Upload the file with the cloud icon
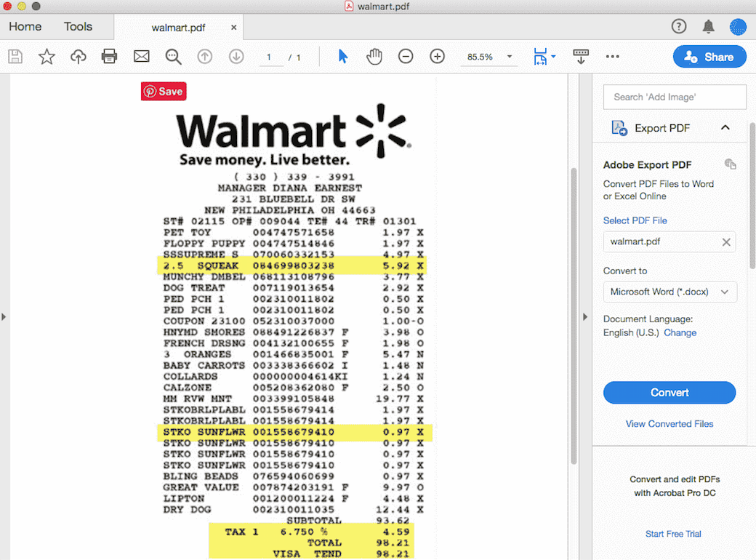This screenshot has width=756, height=560. [78, 57]
